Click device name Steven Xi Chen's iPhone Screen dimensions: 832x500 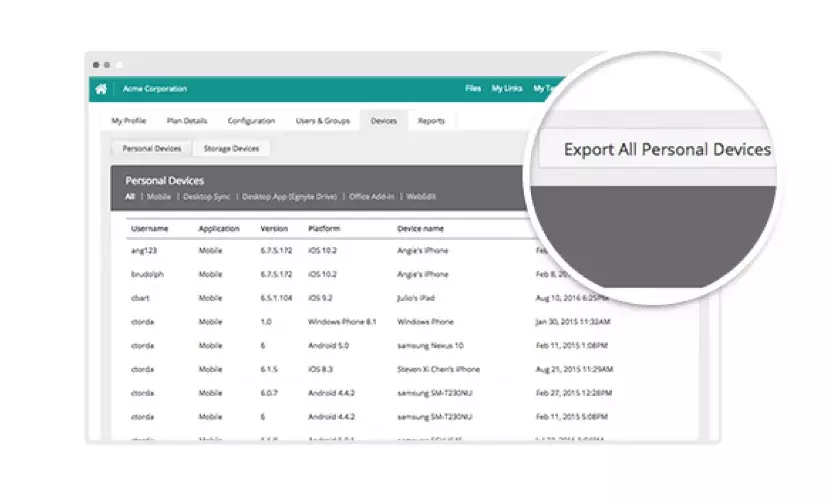438,369
